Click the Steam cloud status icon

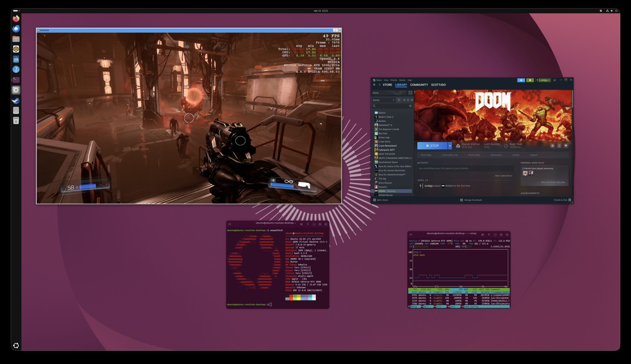click(x=458, y=146)
